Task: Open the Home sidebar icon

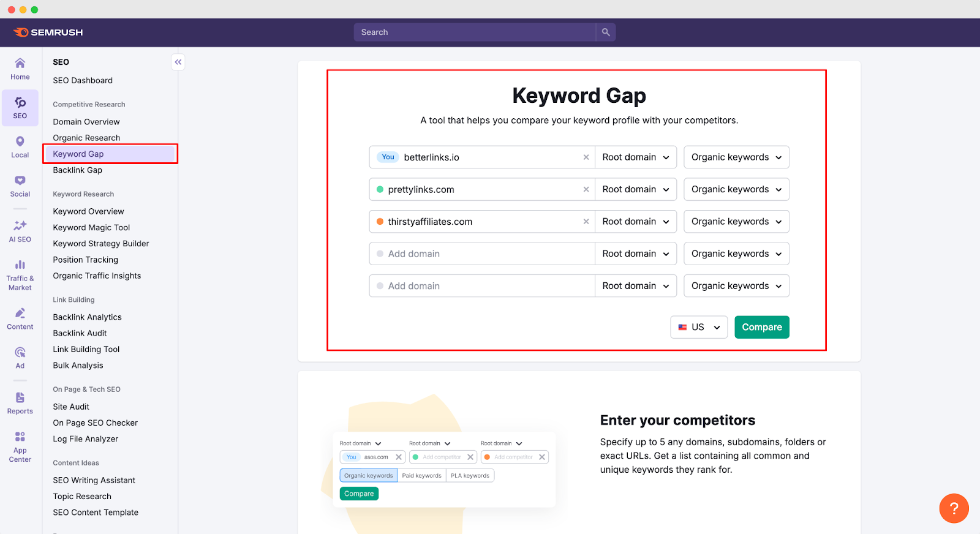Action: 20,69
